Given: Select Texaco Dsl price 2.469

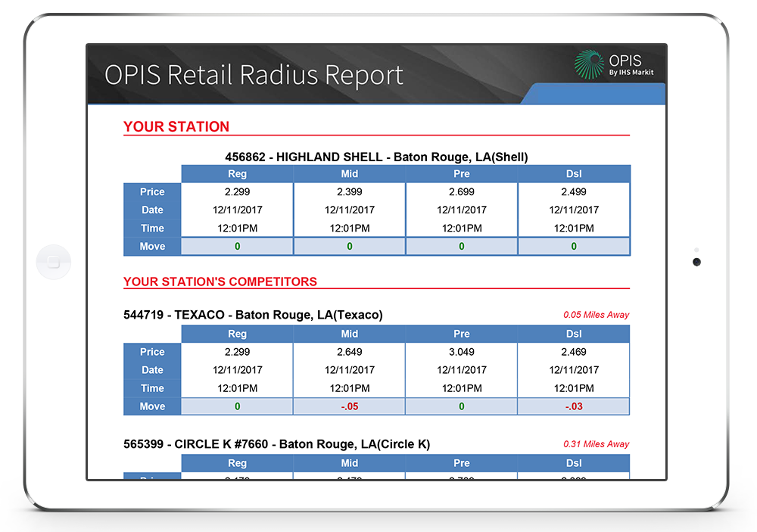Looking at the screenshot, I should point(574,352).
